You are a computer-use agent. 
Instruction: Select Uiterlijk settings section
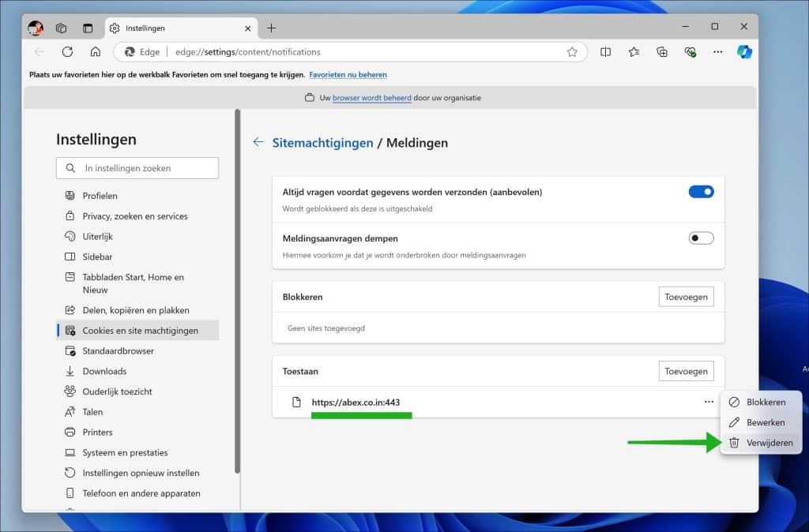(x=137, y=237)
